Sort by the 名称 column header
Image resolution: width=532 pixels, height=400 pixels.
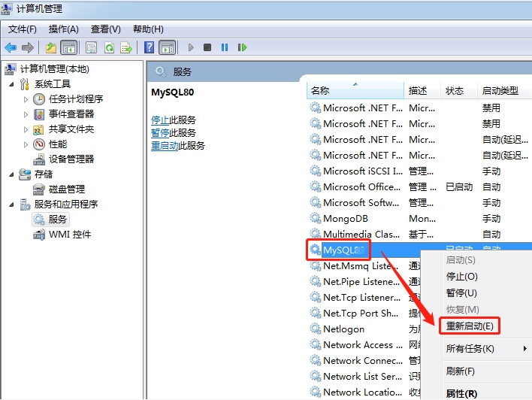click(355, 91)
